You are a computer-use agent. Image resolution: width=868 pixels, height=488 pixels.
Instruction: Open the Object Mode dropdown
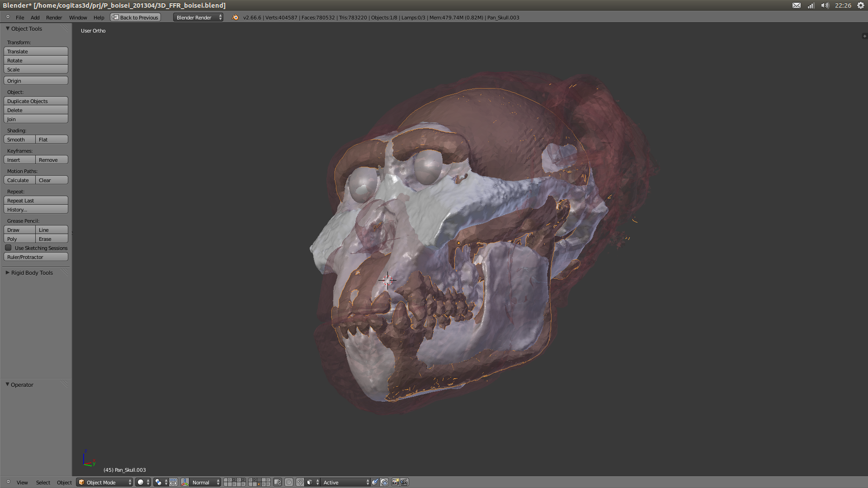pos(105,483)
